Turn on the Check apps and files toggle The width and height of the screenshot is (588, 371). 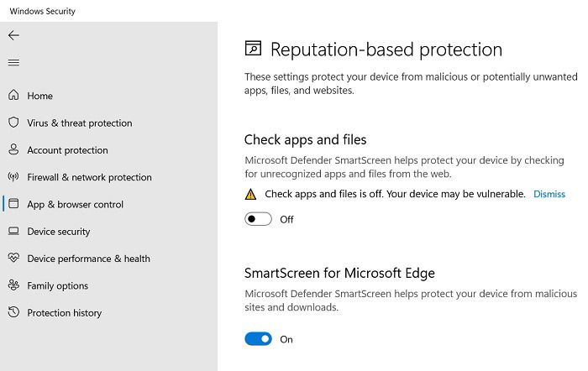click(258, 219)
